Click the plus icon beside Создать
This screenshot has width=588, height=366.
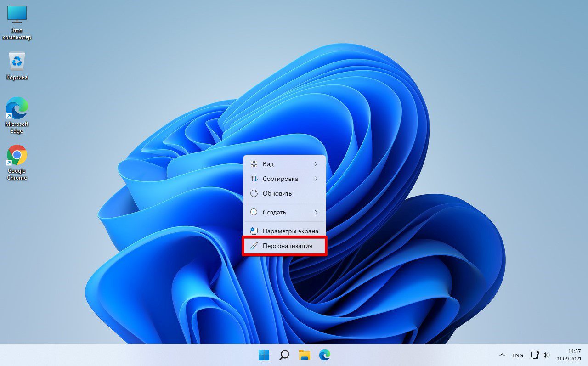(x=254, y=212)
